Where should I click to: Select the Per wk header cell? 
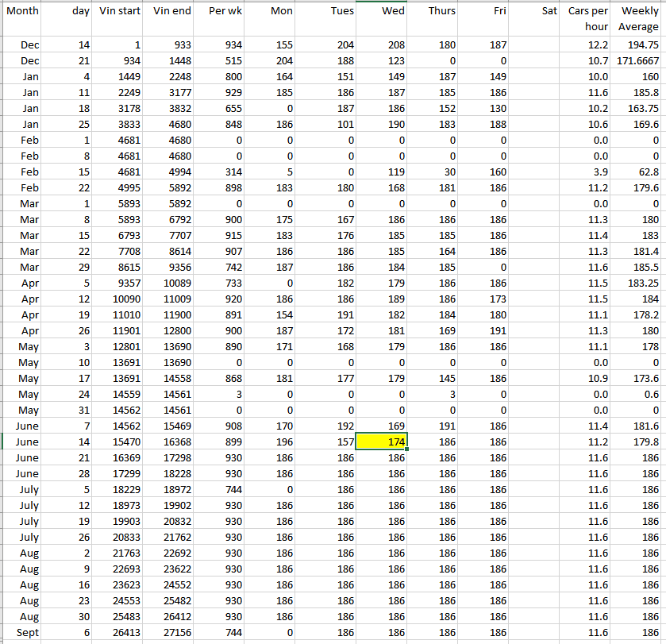220,11
